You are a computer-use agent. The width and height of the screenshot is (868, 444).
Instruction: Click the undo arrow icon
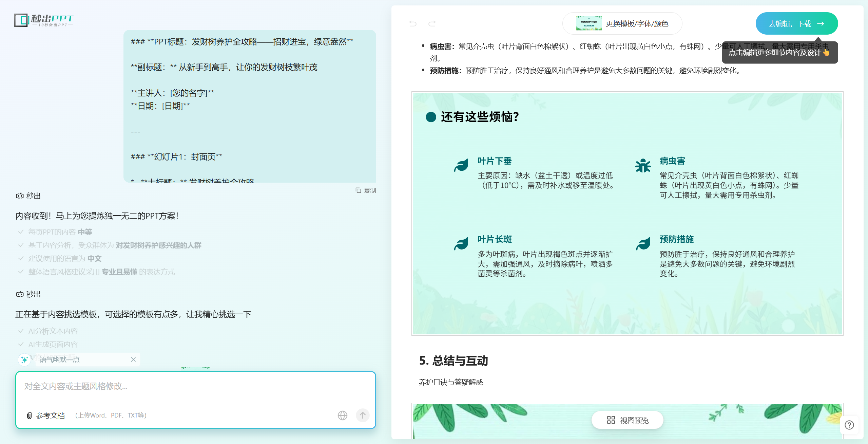tap(413, 23)
